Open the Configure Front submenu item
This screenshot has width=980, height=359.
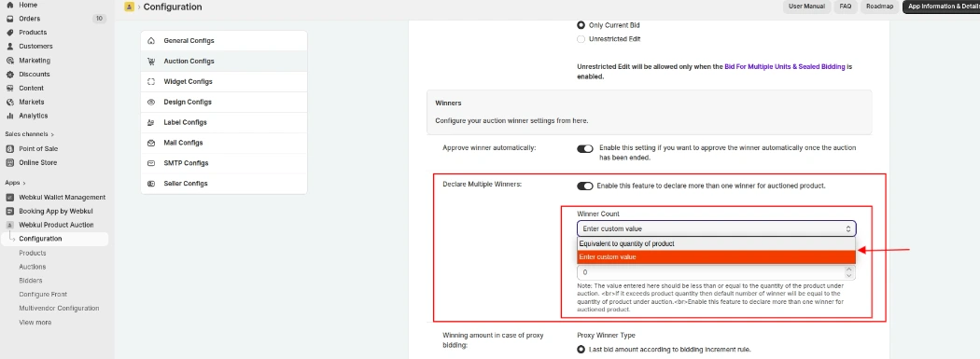43,294
